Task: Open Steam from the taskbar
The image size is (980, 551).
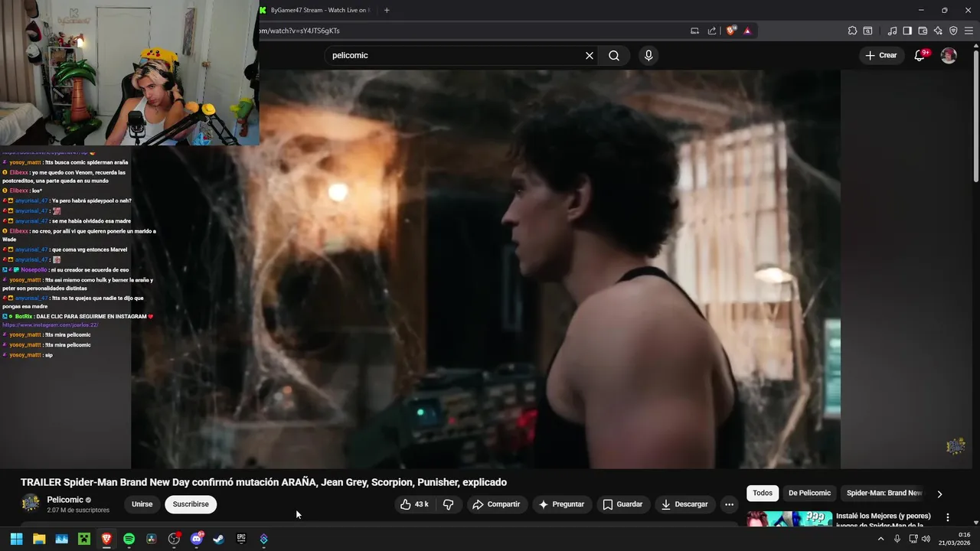Action: point(219,539)
